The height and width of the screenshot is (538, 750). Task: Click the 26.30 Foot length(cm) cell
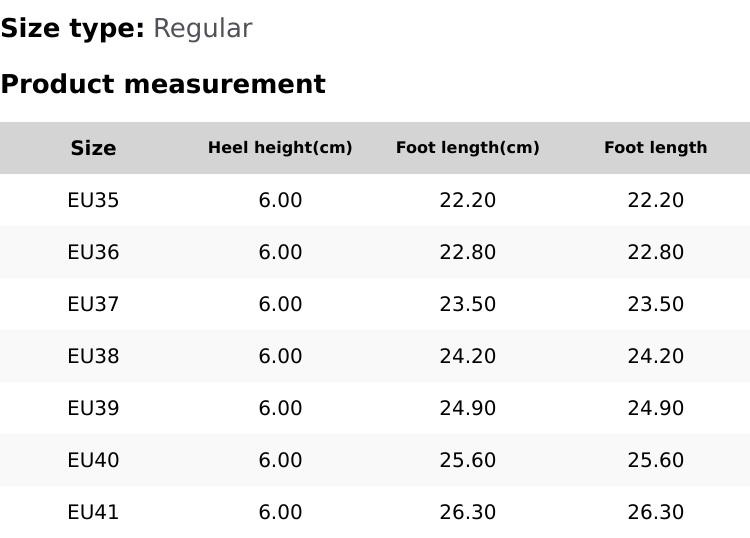(468, 512)
